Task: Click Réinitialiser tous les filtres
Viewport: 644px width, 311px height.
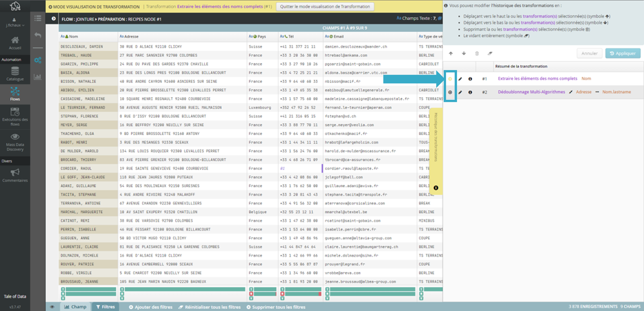Action: [x=210, y=307]
